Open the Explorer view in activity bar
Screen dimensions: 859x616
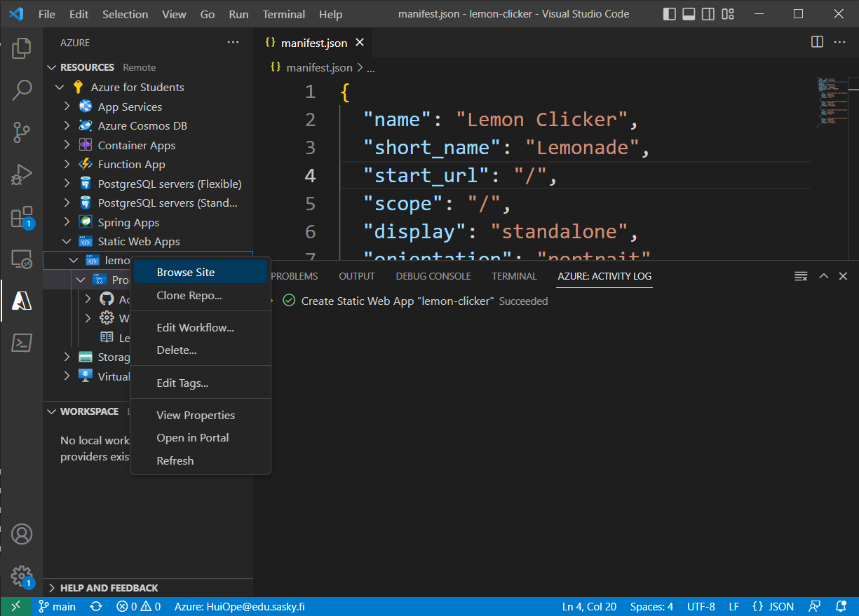click(x=22, y=48)
